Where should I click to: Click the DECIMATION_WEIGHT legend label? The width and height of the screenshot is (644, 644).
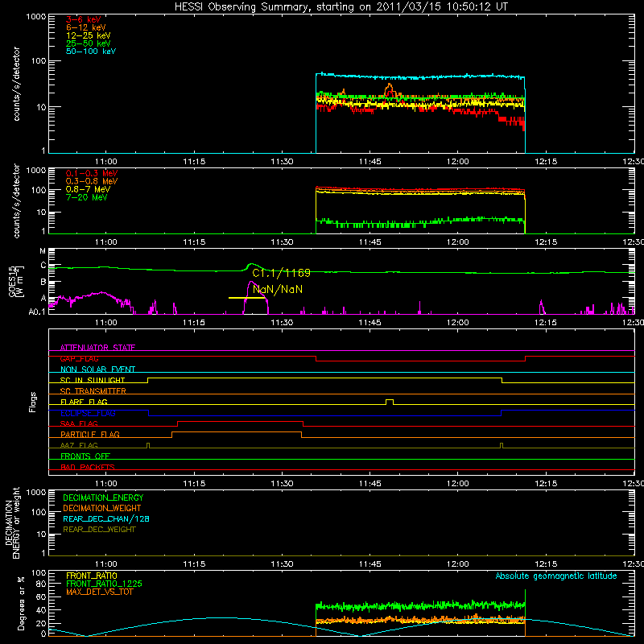click(x=102, y=509)
